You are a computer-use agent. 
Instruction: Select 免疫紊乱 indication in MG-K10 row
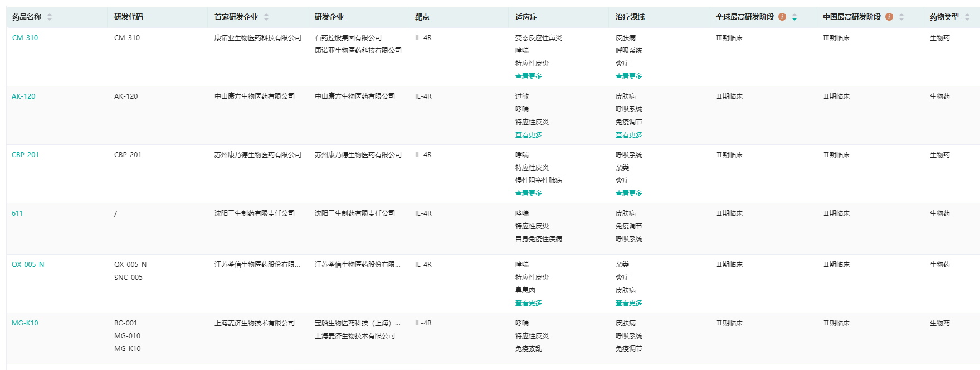[529, 349]
